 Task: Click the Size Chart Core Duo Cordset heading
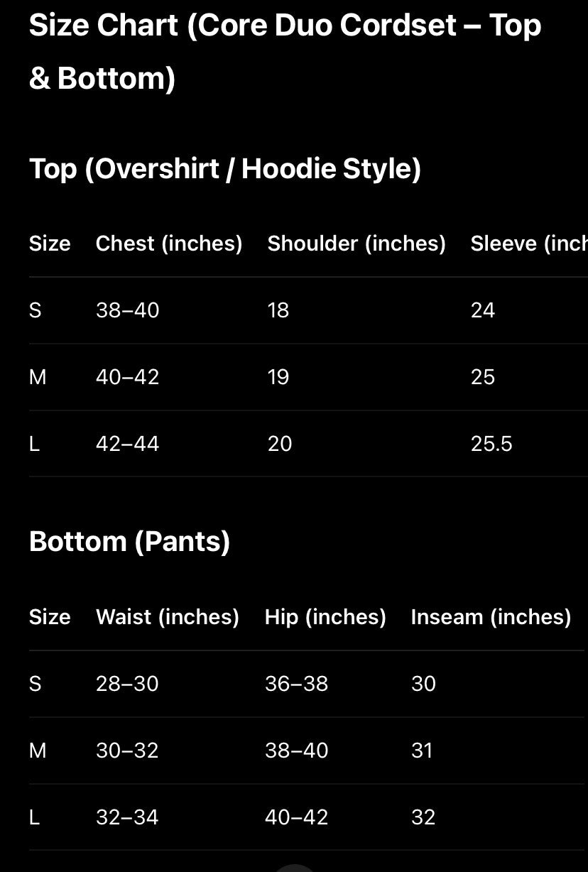coord(284,51)
